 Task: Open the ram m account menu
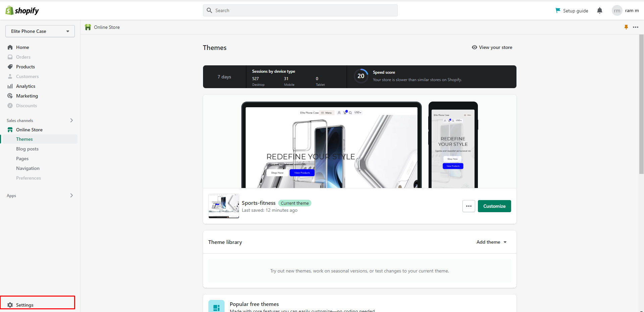(632, 11)
